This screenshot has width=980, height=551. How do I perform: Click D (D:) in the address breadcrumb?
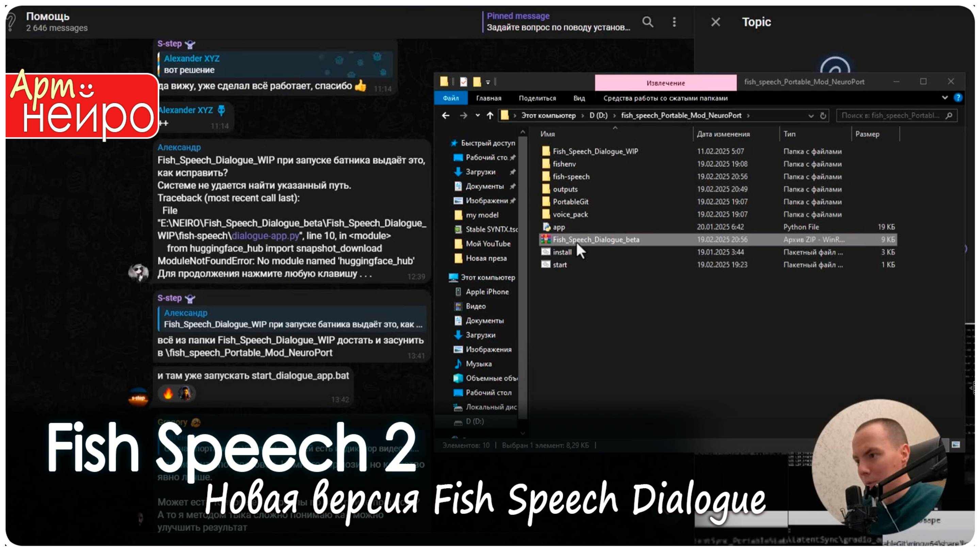[x=598, y=115]
